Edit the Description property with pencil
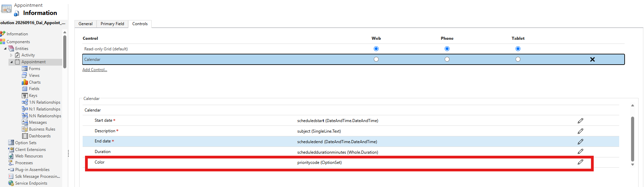The width and height of the screenshot is (644, 187). click(x=580, y=131)
